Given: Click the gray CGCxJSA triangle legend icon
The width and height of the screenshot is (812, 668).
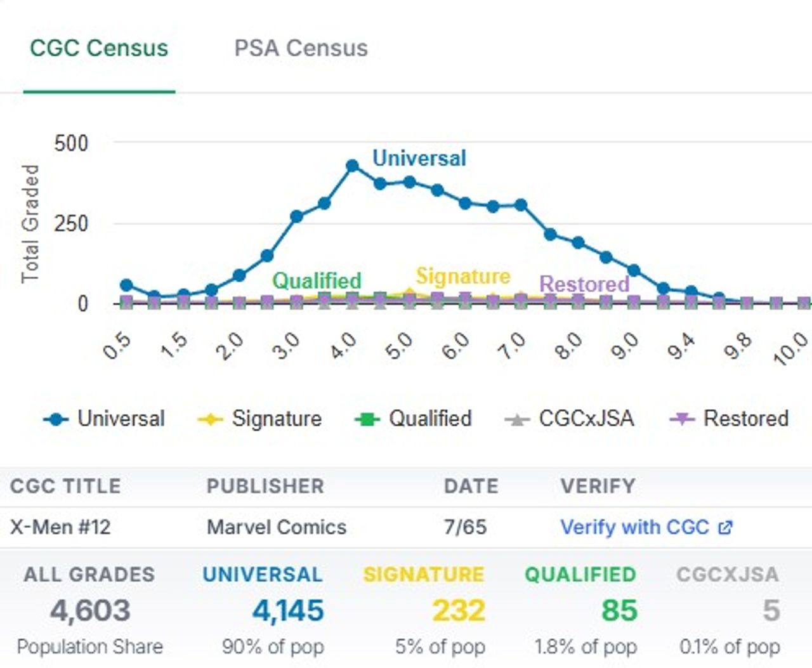Looking at the screenshot, I should point(517,419).
